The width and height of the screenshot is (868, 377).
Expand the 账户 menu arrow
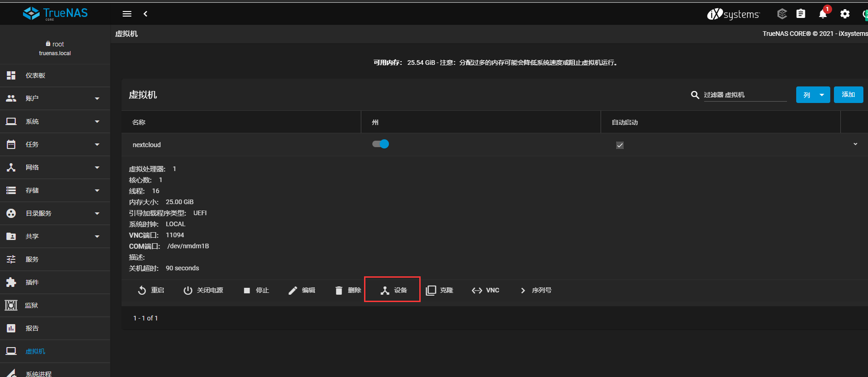[x=97, y=98]
